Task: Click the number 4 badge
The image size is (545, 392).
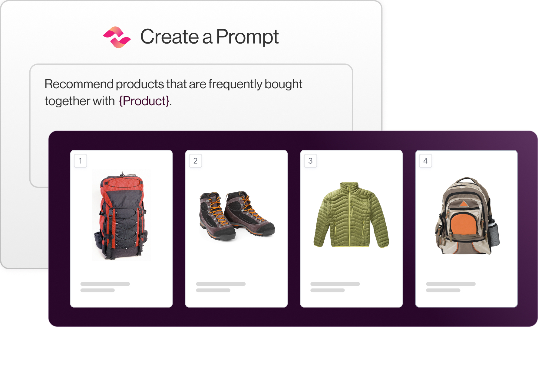Action: 425,161
